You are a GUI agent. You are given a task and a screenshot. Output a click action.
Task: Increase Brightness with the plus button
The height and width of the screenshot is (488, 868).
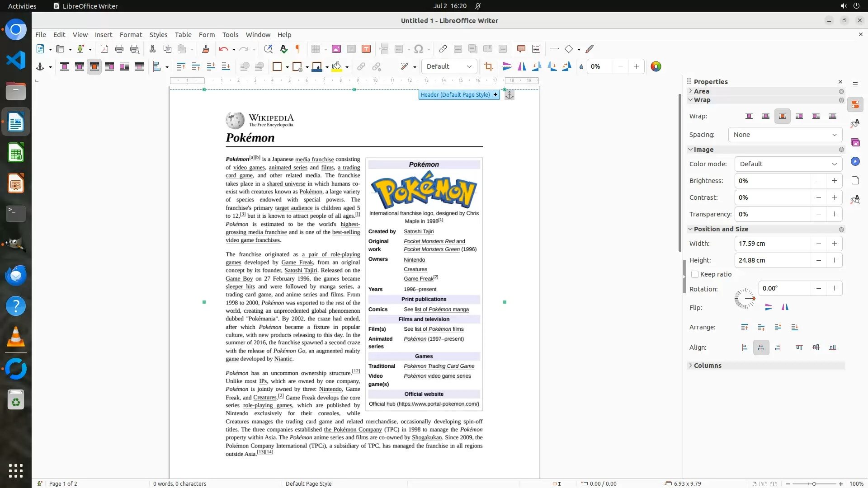pos(834,181)
